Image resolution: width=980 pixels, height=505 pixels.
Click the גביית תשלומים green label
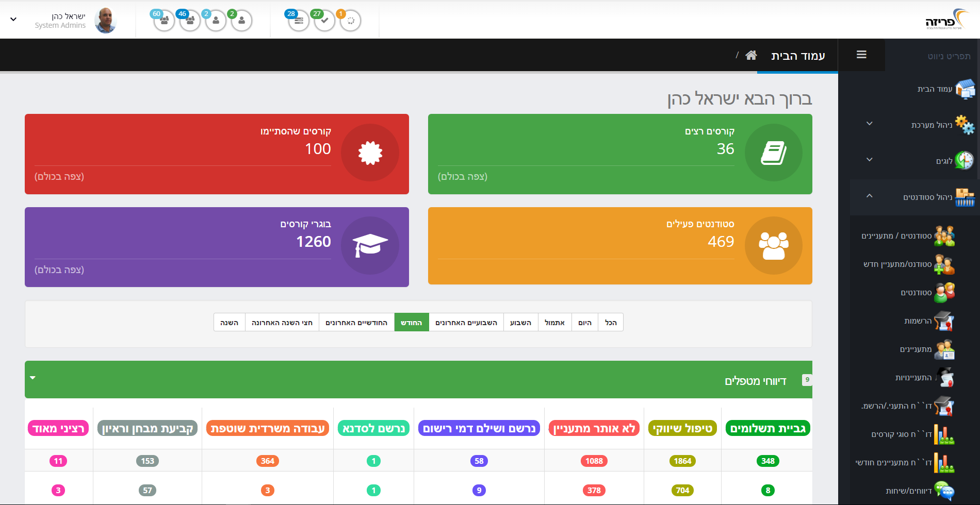(x=768, y=428)
